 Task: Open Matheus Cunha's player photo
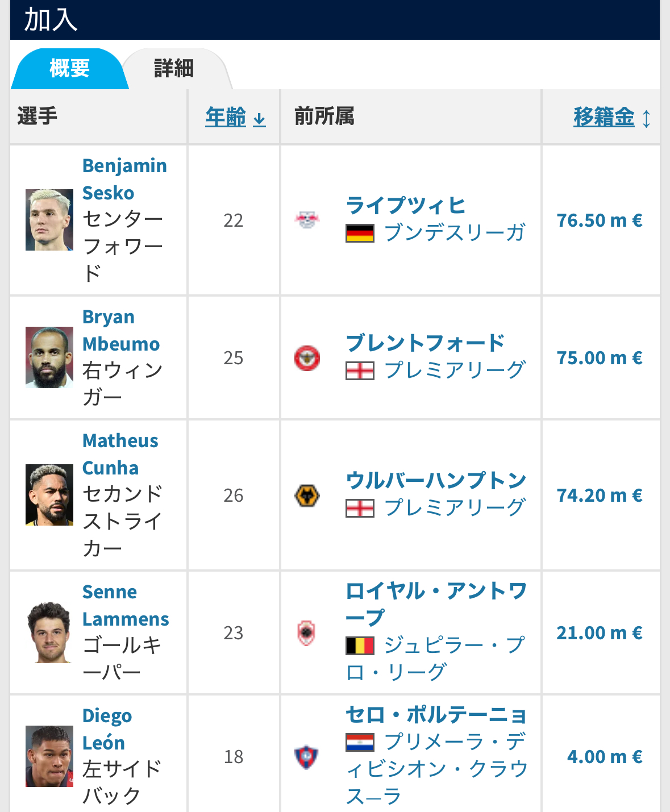click(x=49, y=495)
